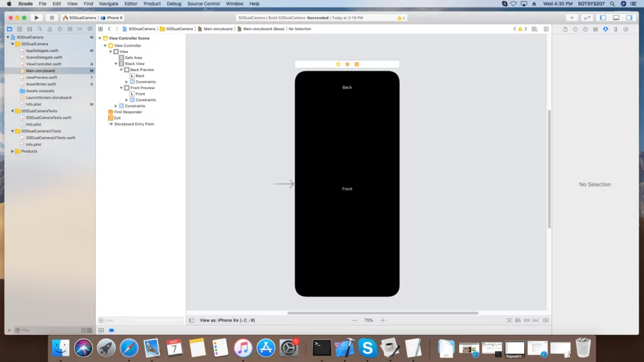Toggle the Inspectors panel visibility
Viewport: 644px width, 362px height.
(629, 18)
